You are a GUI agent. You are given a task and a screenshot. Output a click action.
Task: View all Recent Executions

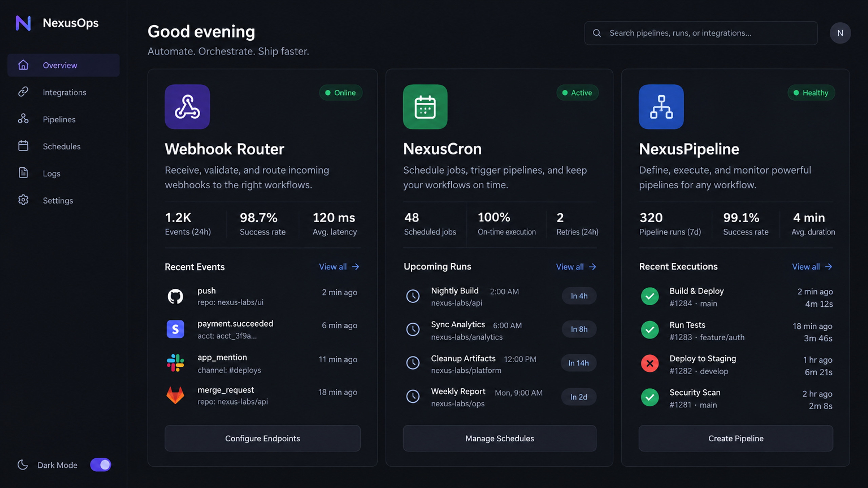pyautogui.click(x=812, y=267)
